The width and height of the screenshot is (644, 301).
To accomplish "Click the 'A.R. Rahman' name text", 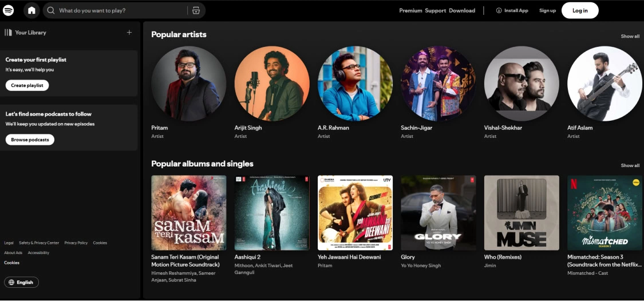I will point(333,128).
